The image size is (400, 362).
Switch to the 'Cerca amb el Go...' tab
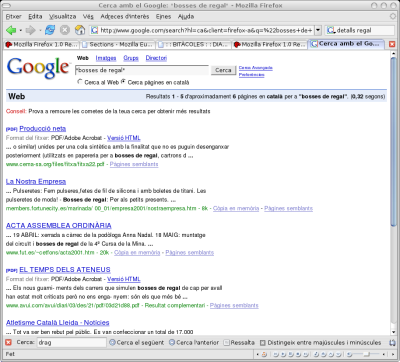(347, 44)
